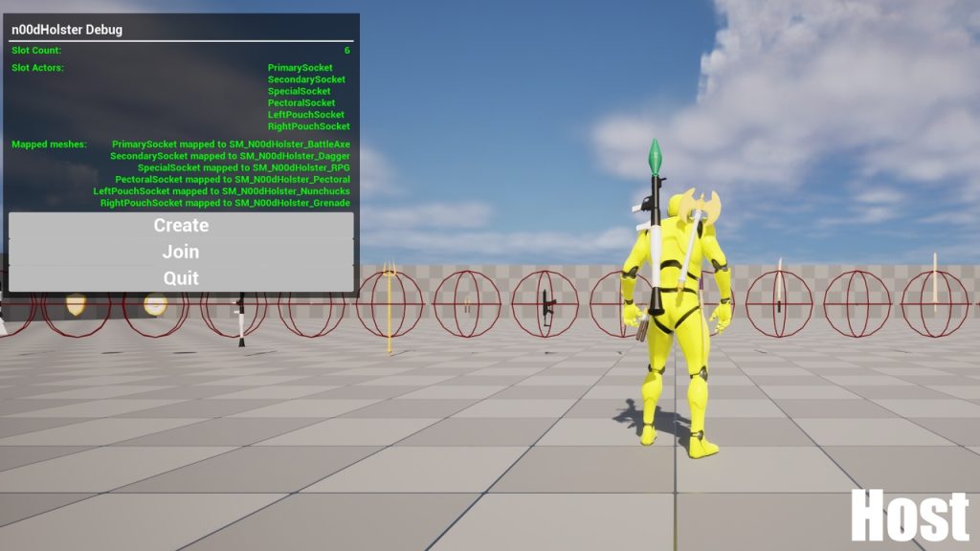Click the Slot Count value 6
Image resolution: width=980 pixels, height=551 pixels.
click(x=347, y=50)
